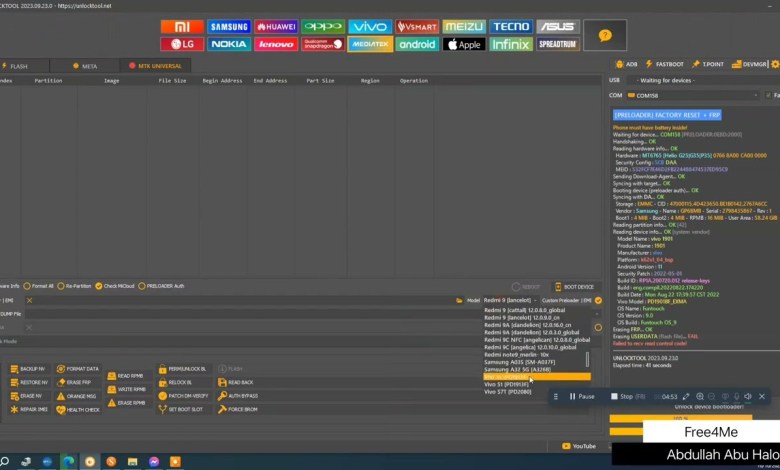780x470 pixels.
Task: Switch to the META tab
Action: pos(85,66)
